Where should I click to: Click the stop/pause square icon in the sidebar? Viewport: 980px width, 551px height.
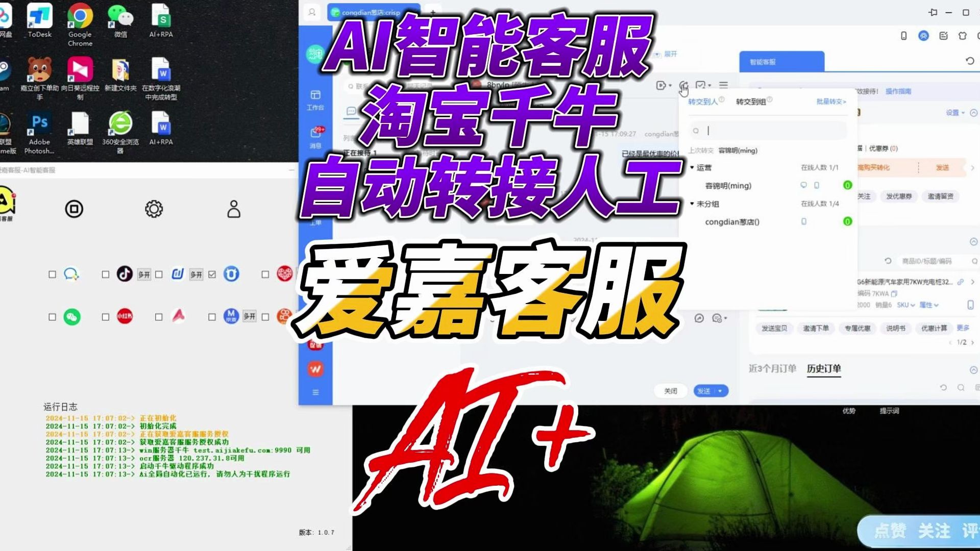(x=73, y=209)
